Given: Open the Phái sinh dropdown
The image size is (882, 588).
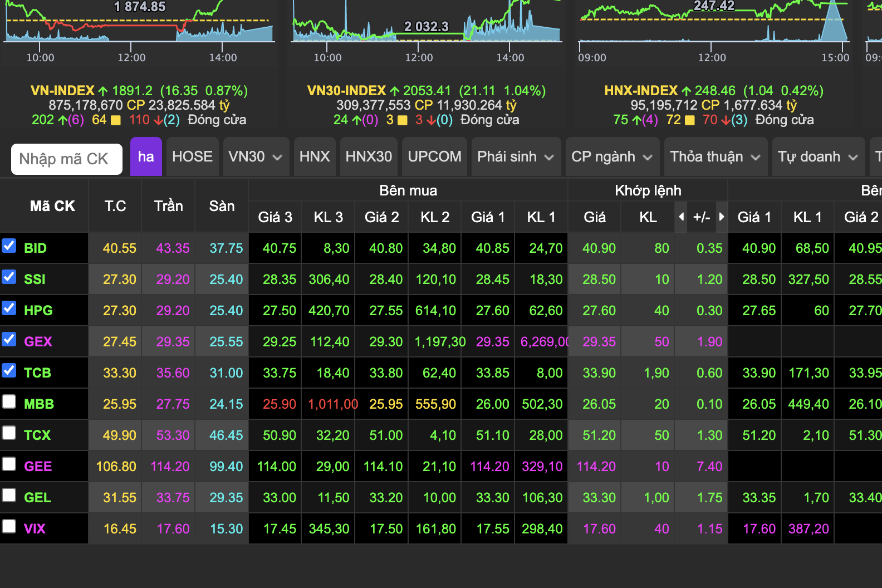Looking at the screenshot, I should pyautogui.click(x=516, y=157).
